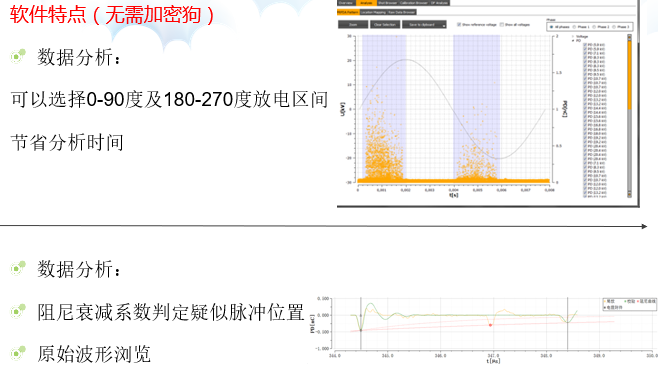This screenshot has height=392, width=658.
Task: Click the Zoom button above the chart
Action: point(353,25)
